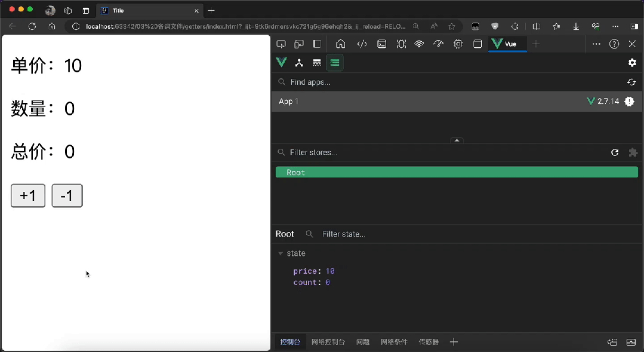Open DevTools Performance gauge icon
This screenshot has height=352, width=644.
438,44
